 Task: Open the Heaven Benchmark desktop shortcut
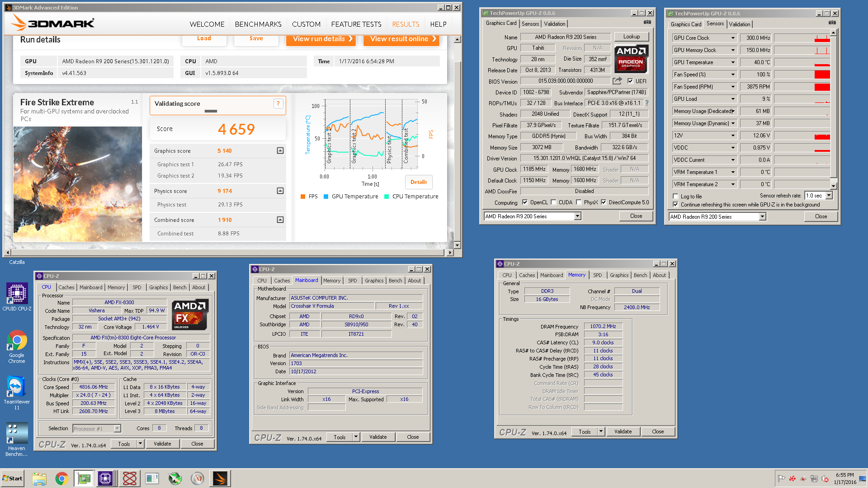pyautogui.click(x=17, y=439)
